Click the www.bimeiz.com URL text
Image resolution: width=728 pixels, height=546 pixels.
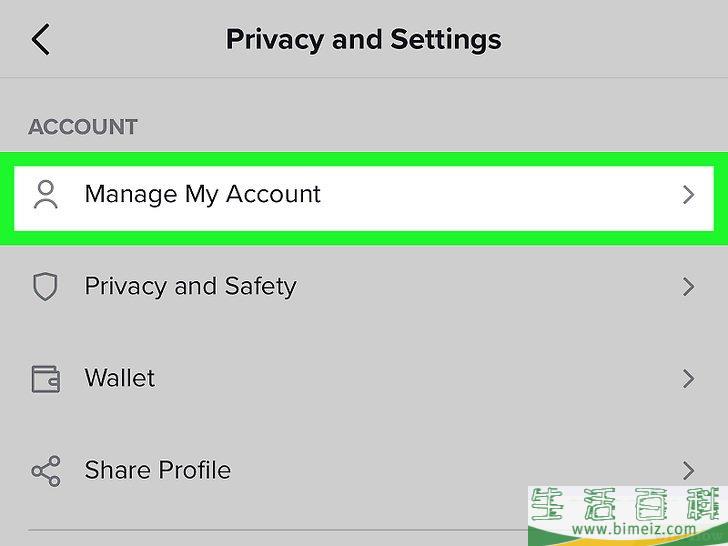click(634, 529)
